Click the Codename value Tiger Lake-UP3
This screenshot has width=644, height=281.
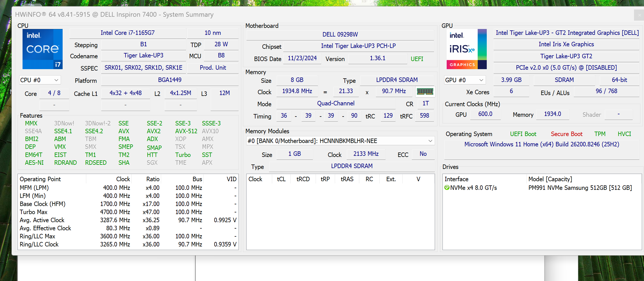click(144, 55)
